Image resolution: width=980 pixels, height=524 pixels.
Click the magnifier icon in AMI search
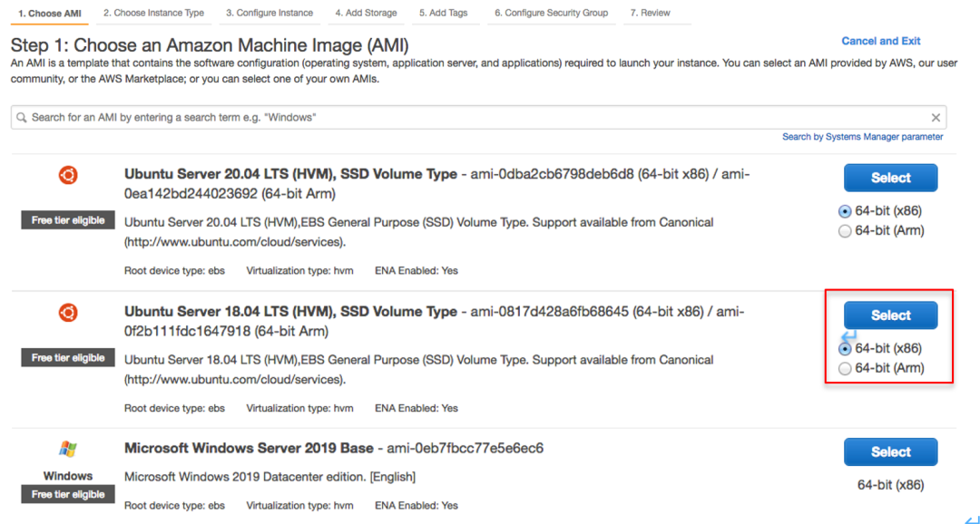click(x=22, y=118)
